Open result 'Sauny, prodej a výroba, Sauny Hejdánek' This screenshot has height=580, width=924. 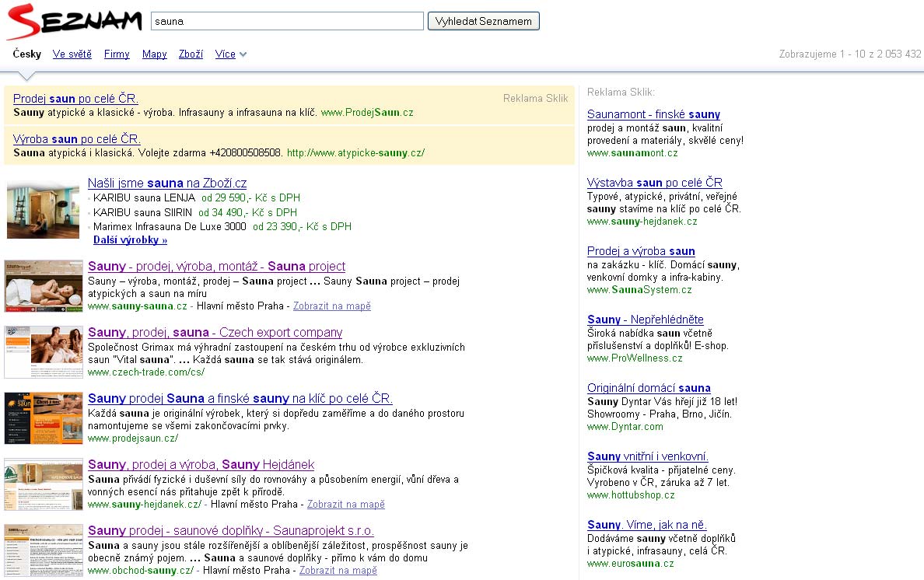coord(201,465)
